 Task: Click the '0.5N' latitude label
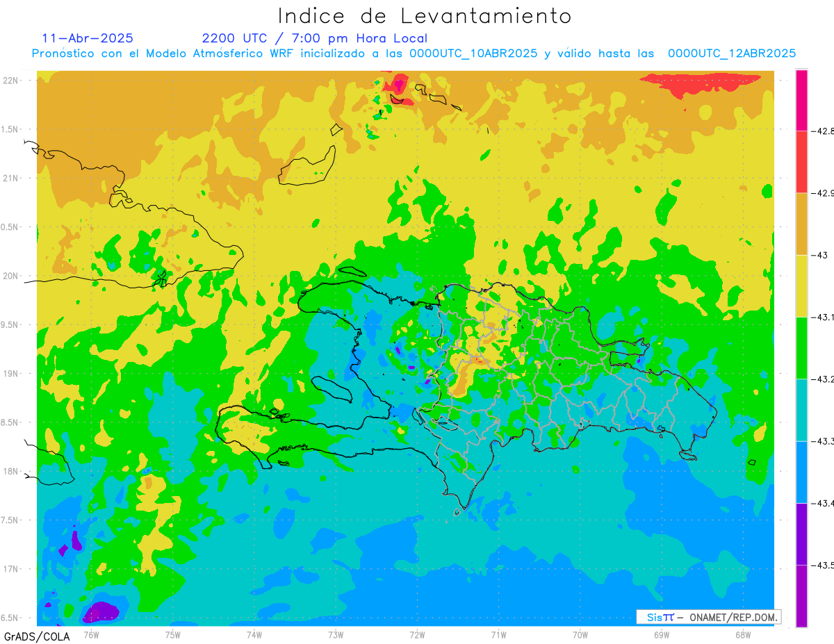[x=10, y=227]
